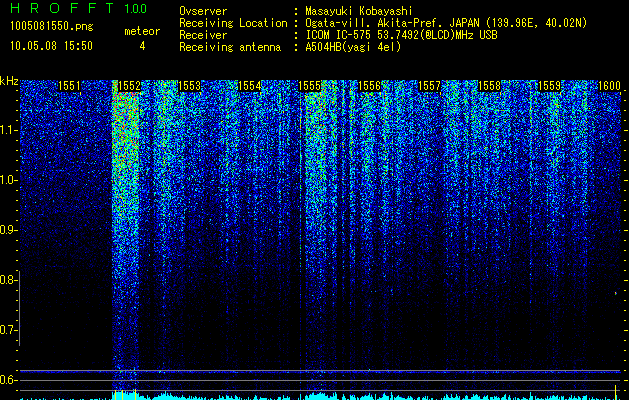Click the 1554 time marker
Viewport: 629px width, 400px height.
[x=249, y=86]
